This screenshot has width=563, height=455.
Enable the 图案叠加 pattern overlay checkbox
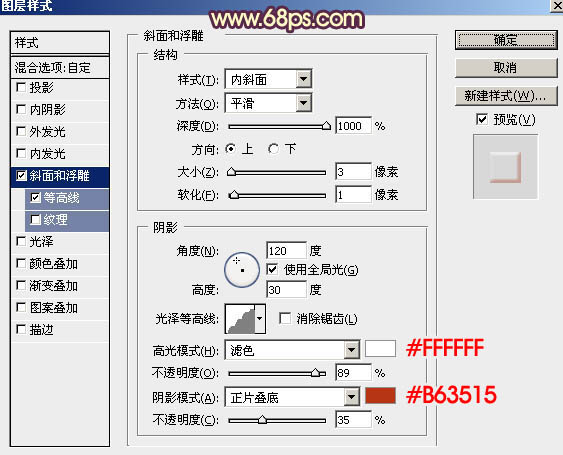click(21, 307)
